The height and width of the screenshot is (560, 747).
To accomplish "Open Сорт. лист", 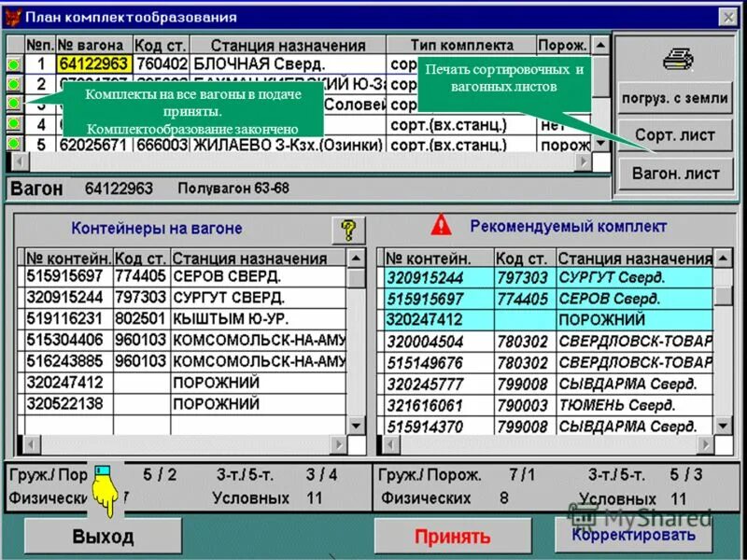I will (x=674, y=133).
